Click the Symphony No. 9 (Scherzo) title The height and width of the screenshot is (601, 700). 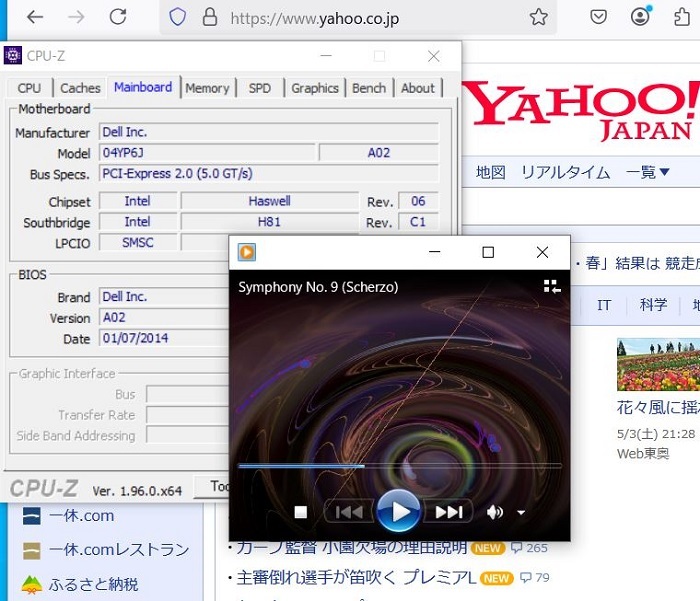pyautogui.click(x=318, y=287)
